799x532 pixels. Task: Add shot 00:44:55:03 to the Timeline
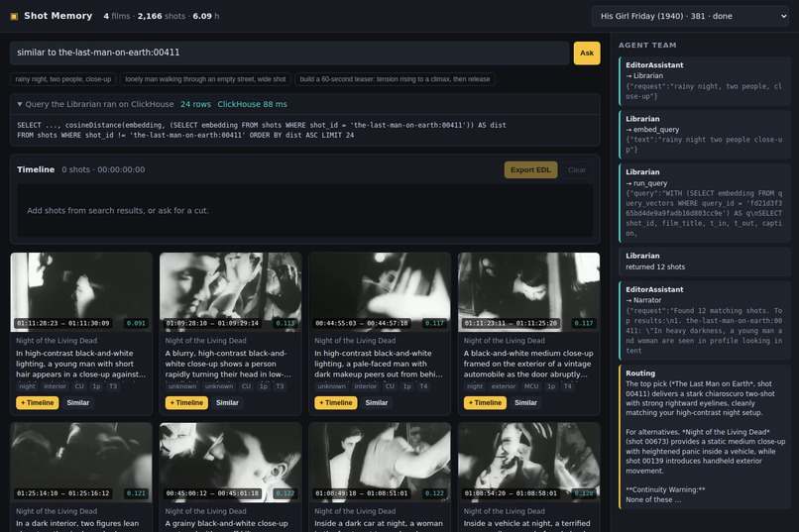pos(336,402)
